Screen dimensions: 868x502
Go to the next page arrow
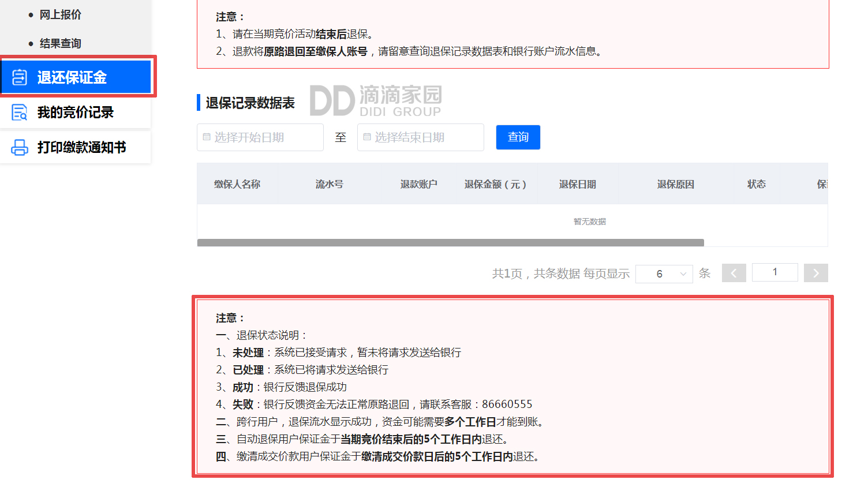(816, 273)
